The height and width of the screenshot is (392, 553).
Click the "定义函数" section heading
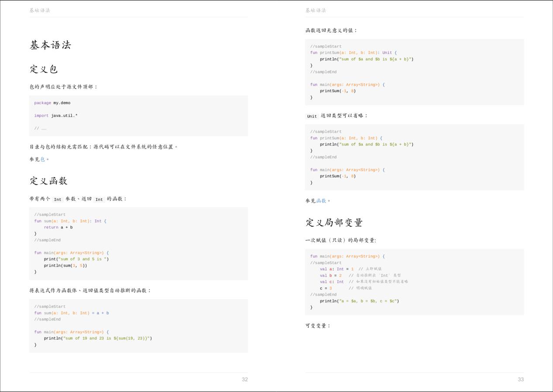(x=50, y=181)
